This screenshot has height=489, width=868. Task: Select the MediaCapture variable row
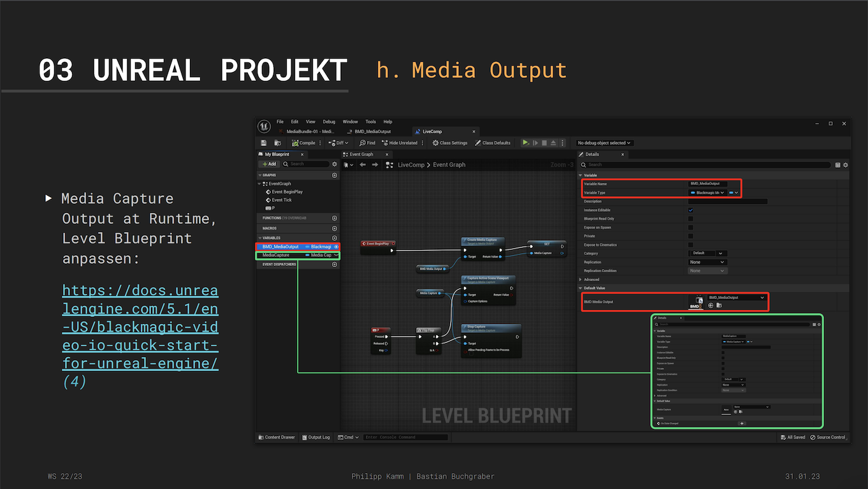tap(298, 255)
